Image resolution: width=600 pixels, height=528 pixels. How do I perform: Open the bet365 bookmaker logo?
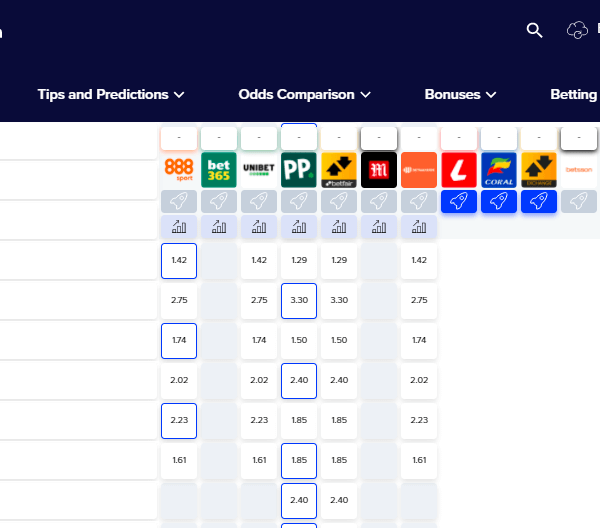tap(219, 170)
